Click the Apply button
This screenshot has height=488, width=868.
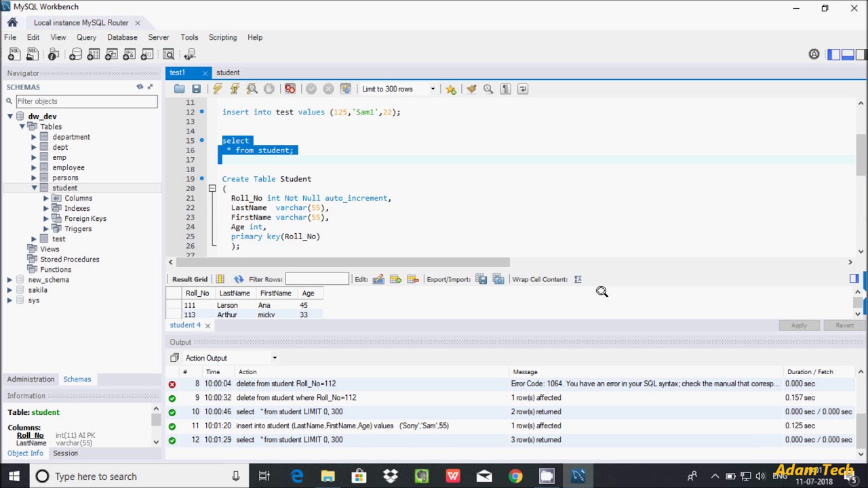point(799,325)
